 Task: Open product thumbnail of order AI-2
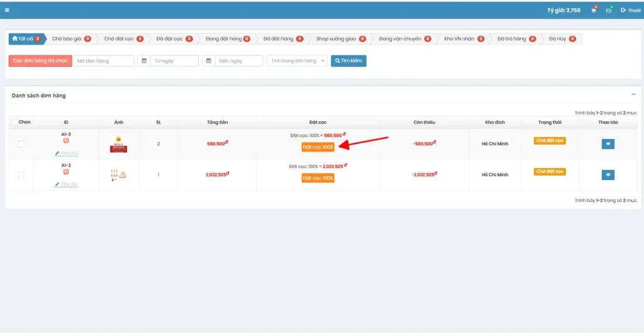(118, 175)
